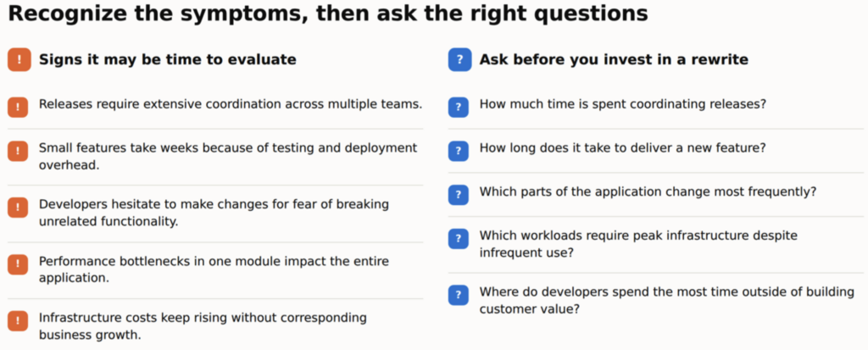Click the text 'Infrastructure costs keep rising without corresponding business growth'
The height and width of the screenshot is (350, 868).
pyautogui.click(x=203, y=326)
